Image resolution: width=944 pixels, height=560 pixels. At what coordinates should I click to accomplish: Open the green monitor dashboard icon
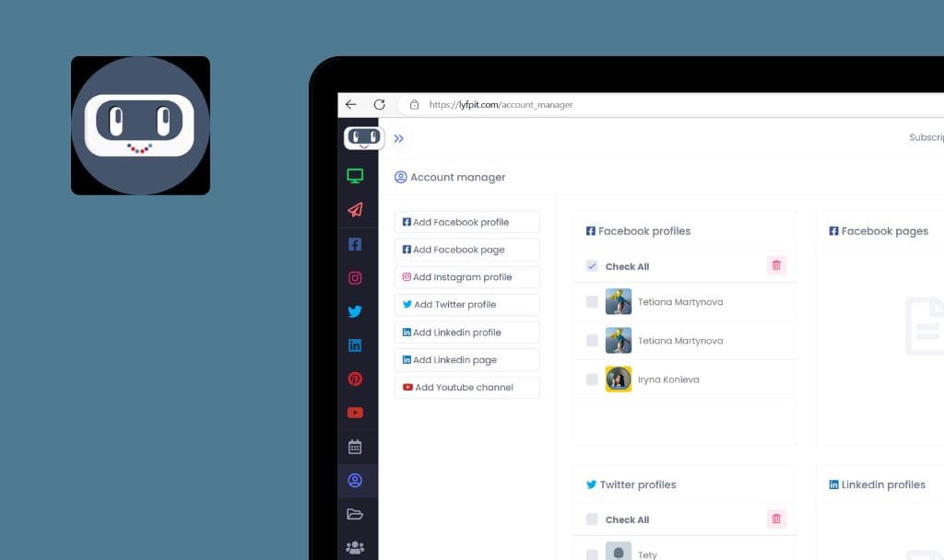355,176
